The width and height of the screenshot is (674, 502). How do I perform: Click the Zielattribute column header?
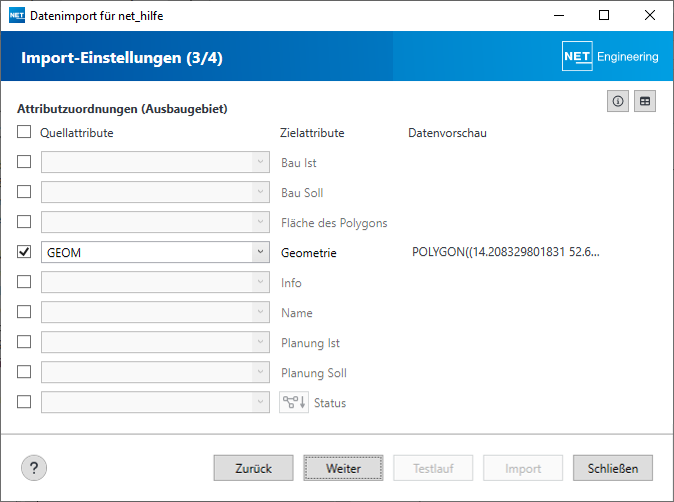click(312, 133)
